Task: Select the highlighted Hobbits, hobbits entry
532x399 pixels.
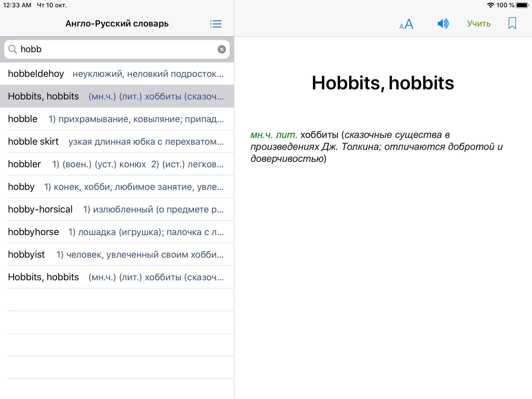Action: point(117,96)
